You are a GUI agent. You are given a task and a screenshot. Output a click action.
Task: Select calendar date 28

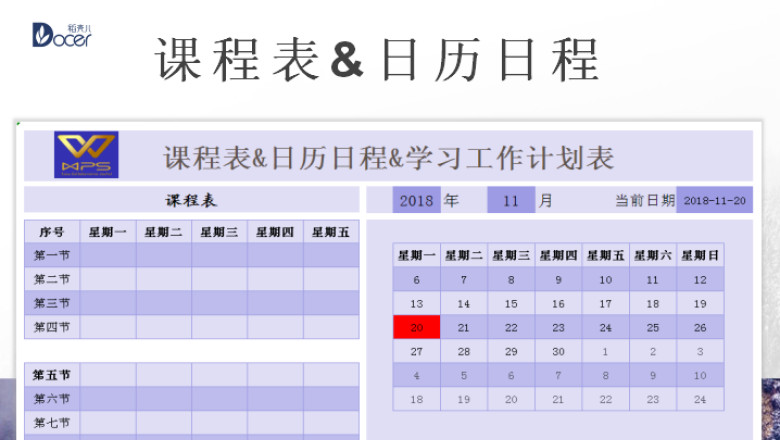tap(464, 351)
